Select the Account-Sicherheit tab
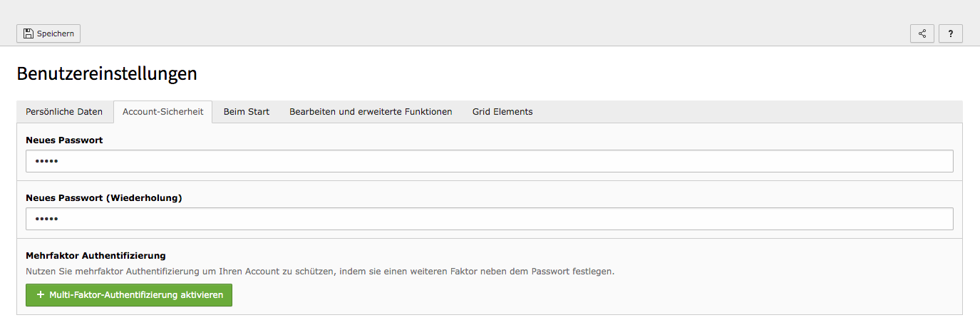This screenshot has height=335, width=980. [163, 112]
